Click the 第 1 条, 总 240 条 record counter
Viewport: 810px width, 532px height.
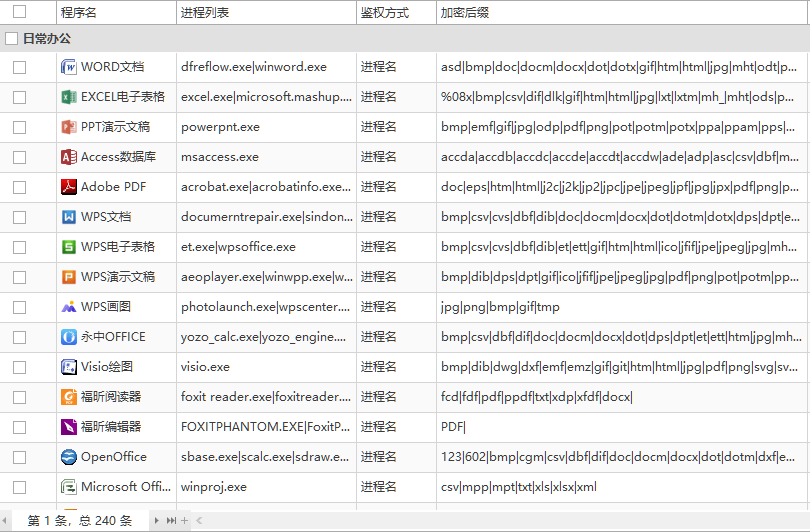(80, 521)
